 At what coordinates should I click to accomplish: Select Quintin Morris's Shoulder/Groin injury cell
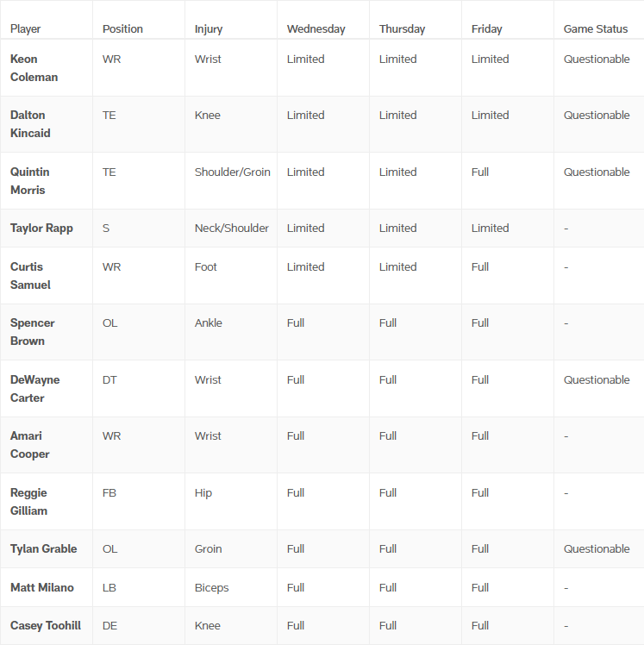[x=233, y=172]
